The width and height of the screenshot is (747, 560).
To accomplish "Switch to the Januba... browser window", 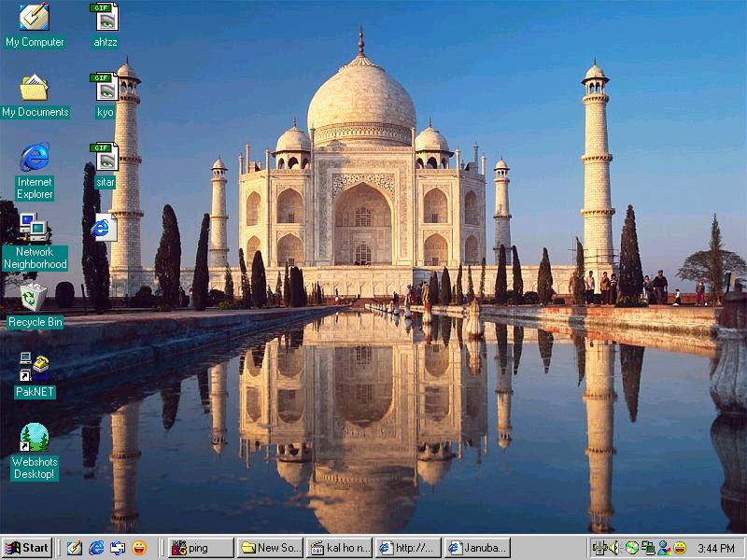I will click(x=477, y=548).
